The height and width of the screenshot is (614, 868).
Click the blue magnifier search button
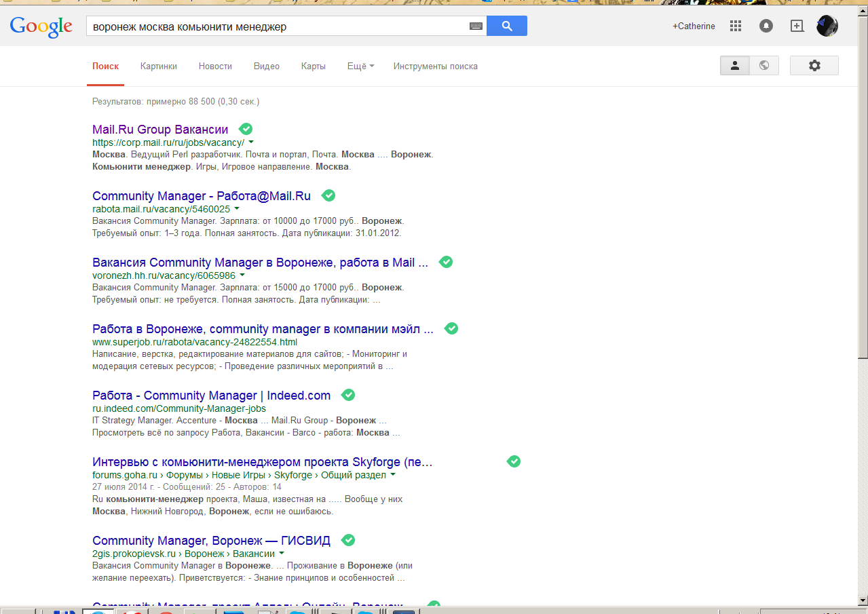(507, 26)
